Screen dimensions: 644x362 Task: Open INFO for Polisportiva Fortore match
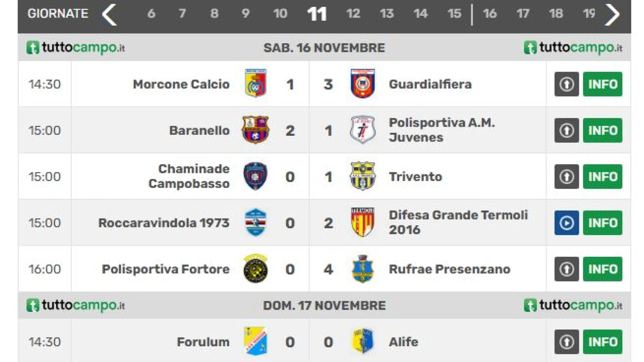click(x=602, y=269)
